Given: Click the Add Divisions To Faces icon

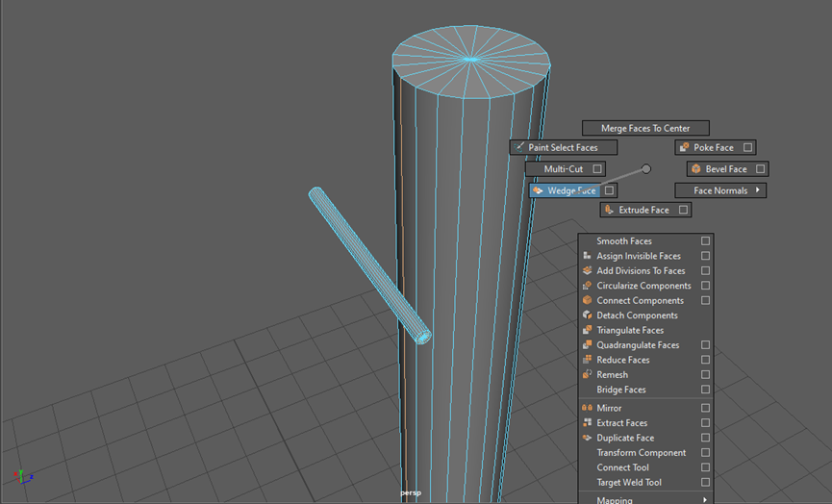Looking at the screenshot, I should [x=587, y=270].
